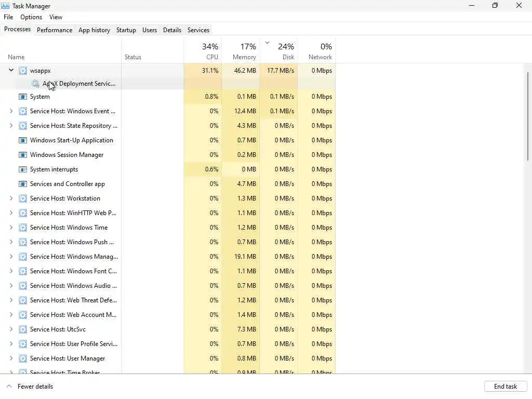
Task: Sort by the Disk column header
Action: (279, 50)
